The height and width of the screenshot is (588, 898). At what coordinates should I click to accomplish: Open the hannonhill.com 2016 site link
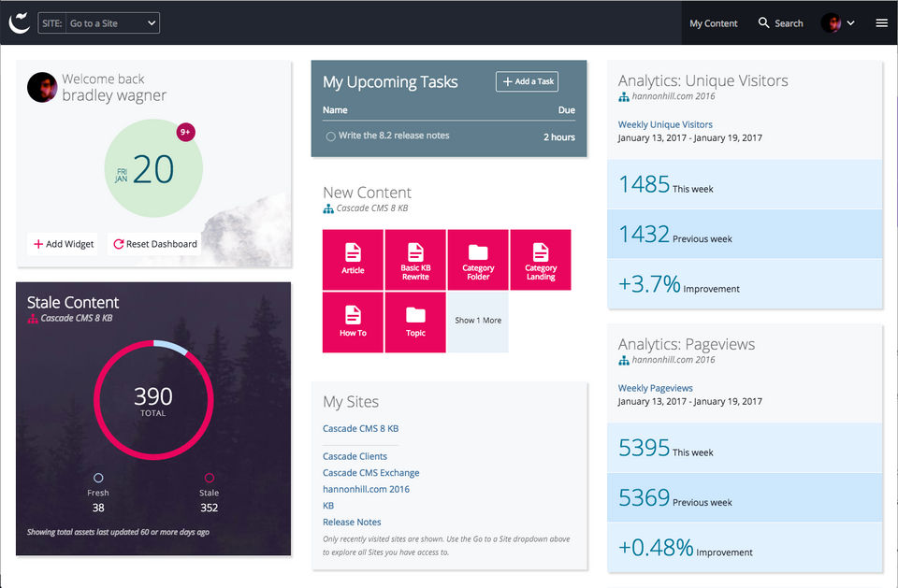[366, 489]
